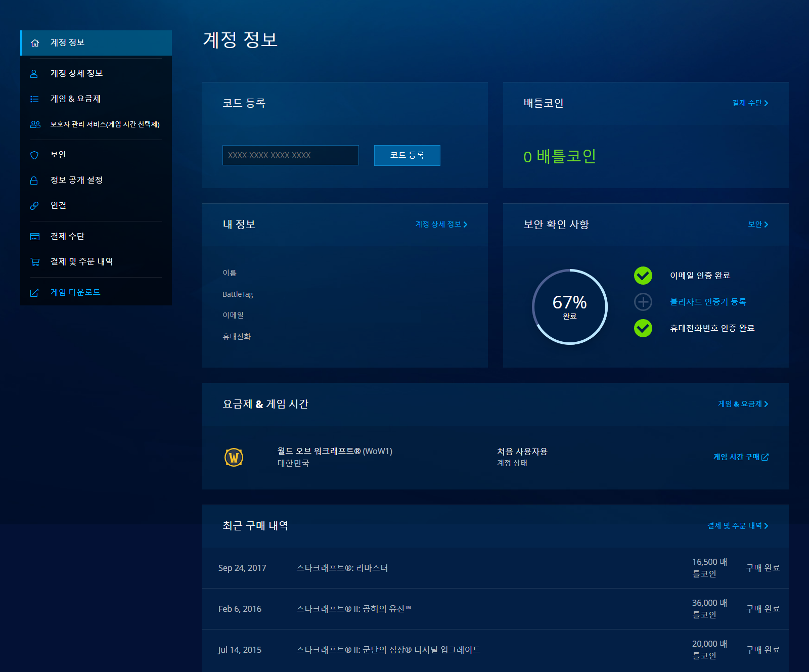Screen dimensions: 809x672
Task: Select the 군단의 심장 디지털 업그레이드 purchase row
Action: [496, 650]
